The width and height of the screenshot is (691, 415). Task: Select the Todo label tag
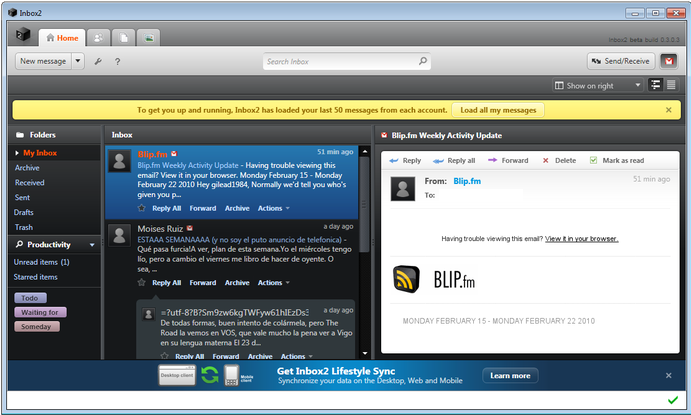pos(30,298)
